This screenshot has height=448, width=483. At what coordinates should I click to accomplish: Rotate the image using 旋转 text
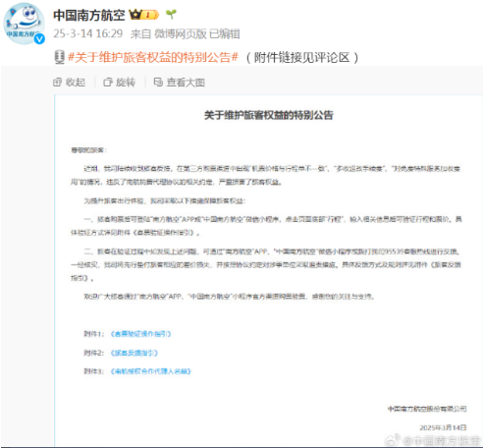click(126, 83)
